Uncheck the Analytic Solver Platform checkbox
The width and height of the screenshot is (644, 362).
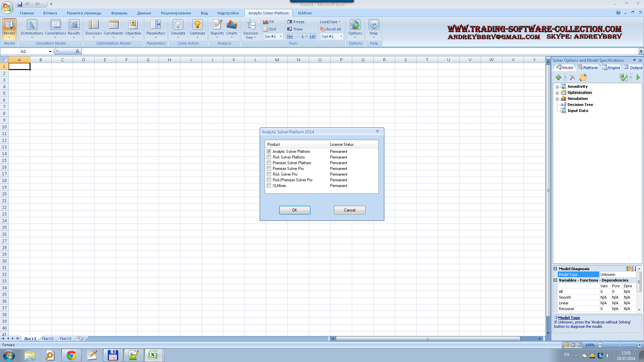click(x=269, y=152)
